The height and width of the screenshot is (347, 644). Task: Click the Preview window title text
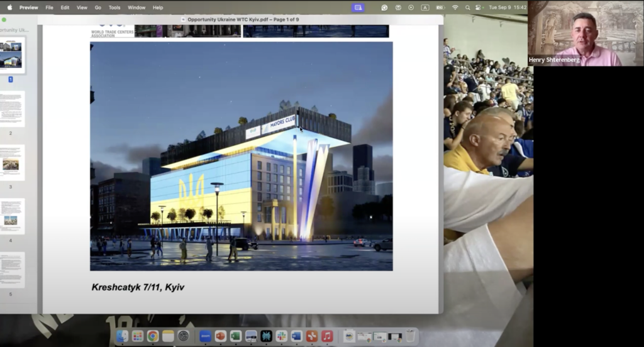pos(243,19)
